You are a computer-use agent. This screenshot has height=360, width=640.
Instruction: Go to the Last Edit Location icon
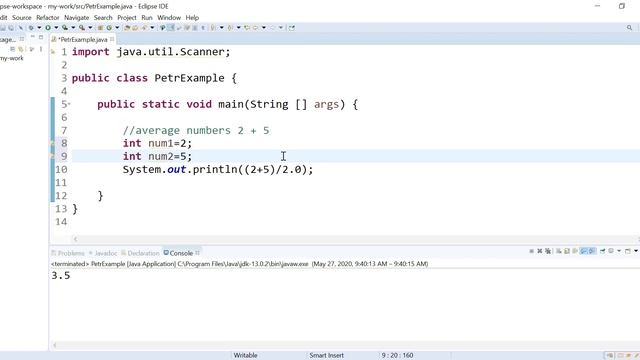pyautogui.click(x=247, y=28)
